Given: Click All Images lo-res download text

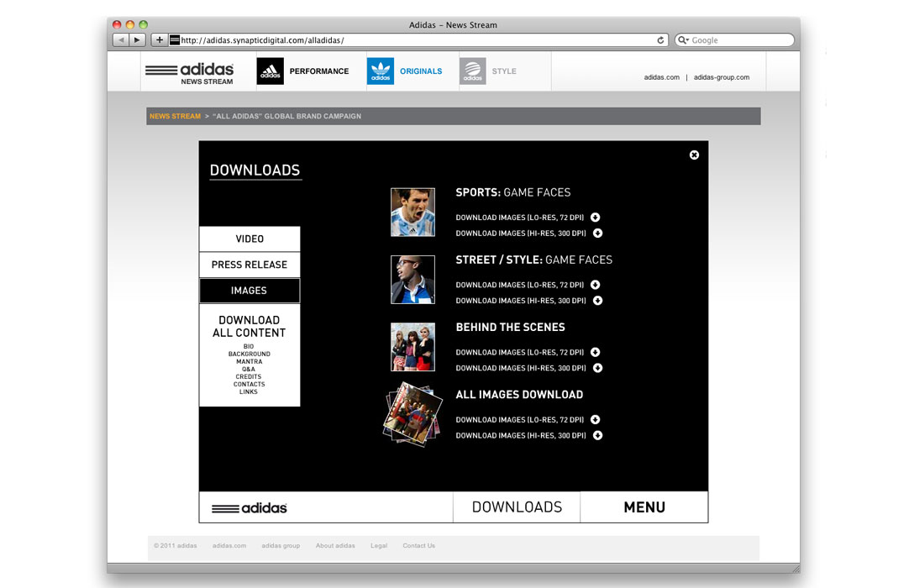Looking at the screenshot, I should (x=519, y=419).
